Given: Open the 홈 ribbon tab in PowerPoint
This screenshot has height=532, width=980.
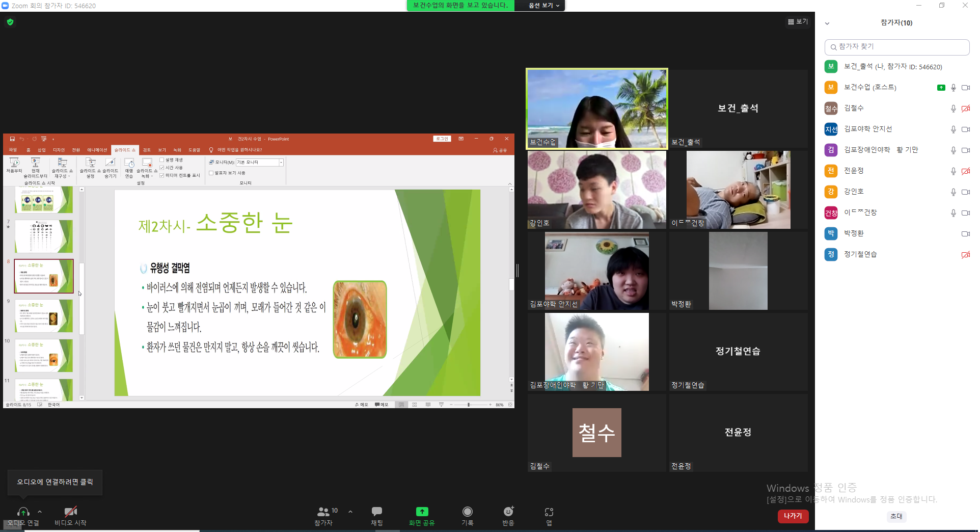Looking at the screenshot, I should point(29,150).
